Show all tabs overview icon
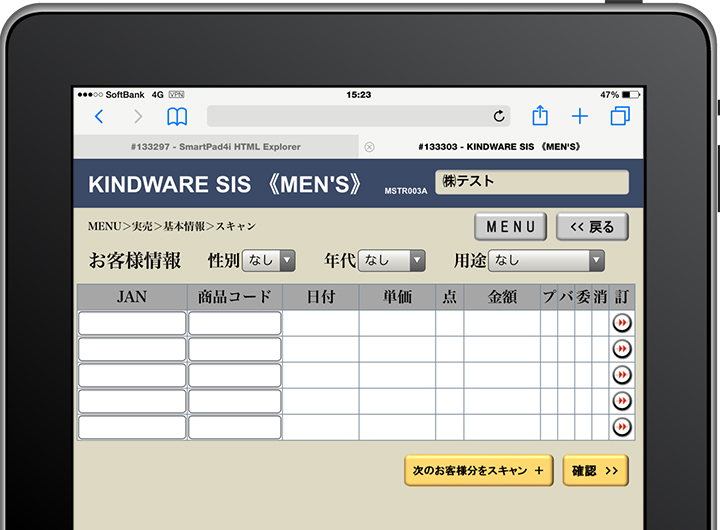Image resolution: width=720 pixels, height=530 pixels. (x=620, y=116)
